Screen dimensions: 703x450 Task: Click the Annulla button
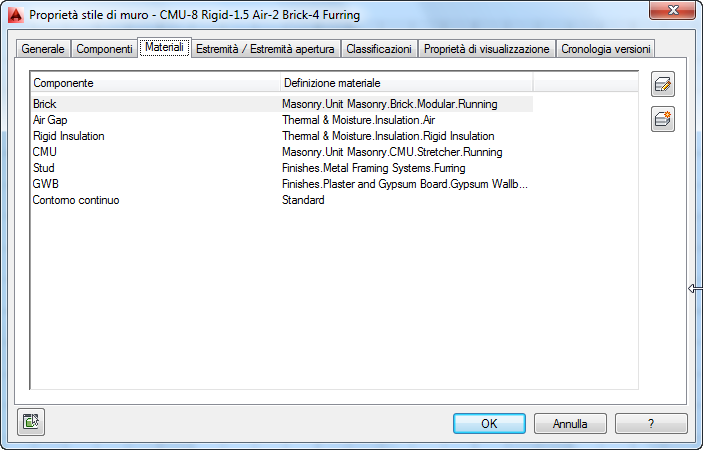coord(570,423)
